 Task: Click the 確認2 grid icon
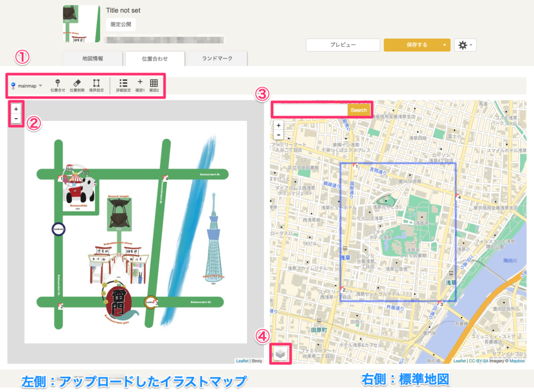point(154,85)
